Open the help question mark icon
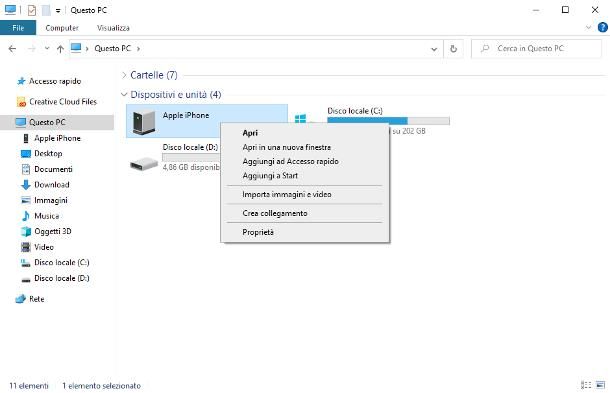Screen dimensions: 610x393 [x=603, y=27]
